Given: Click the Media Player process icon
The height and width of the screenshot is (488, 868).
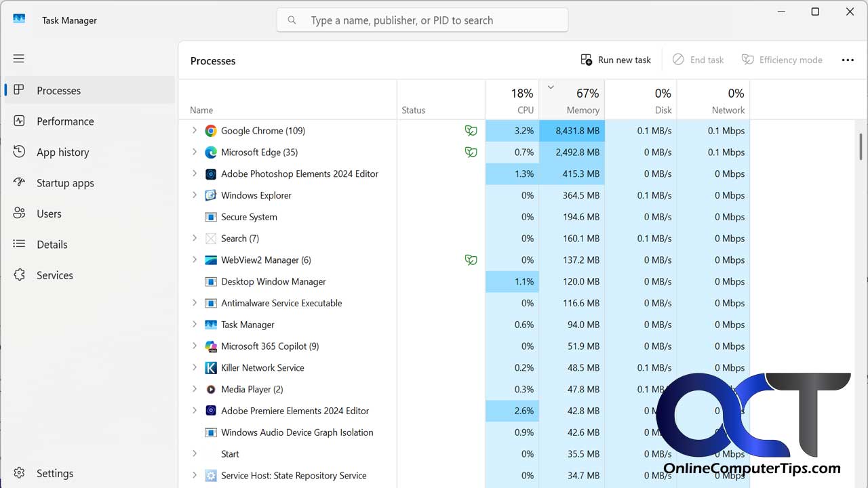Looking at the screenshot, I should (x=211, y=390).
